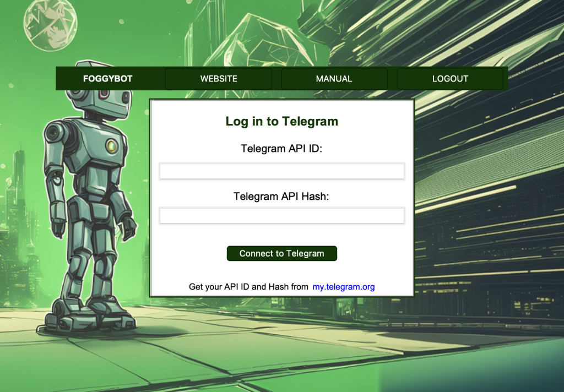Select LOGOUT in the navigation bar
564x392 pixels.
click(450, 79)
